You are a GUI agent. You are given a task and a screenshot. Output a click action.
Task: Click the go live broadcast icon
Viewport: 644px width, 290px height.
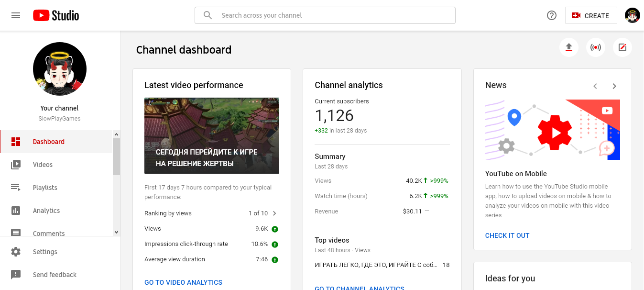595,47
